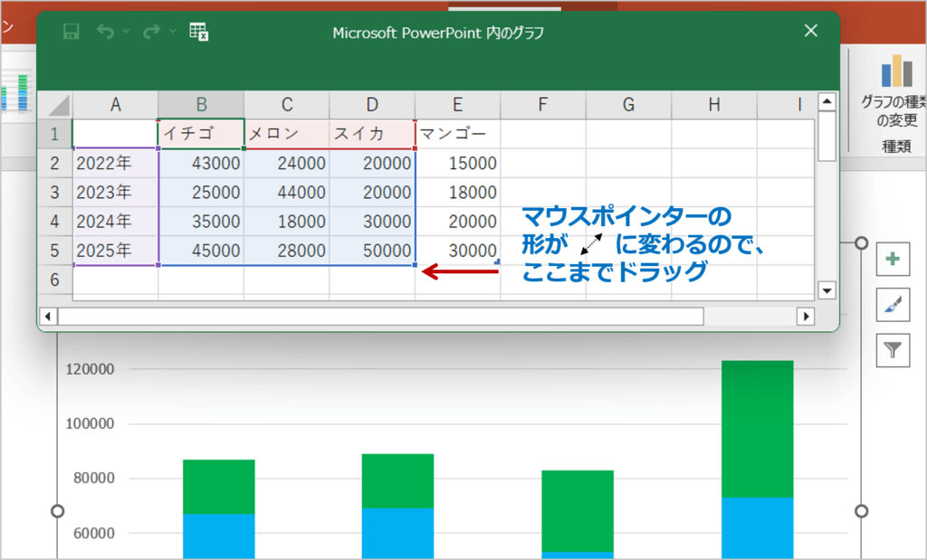Screen dimensions: 927x560
Task: Select row 6 header
Action: [x=55, y=280]
